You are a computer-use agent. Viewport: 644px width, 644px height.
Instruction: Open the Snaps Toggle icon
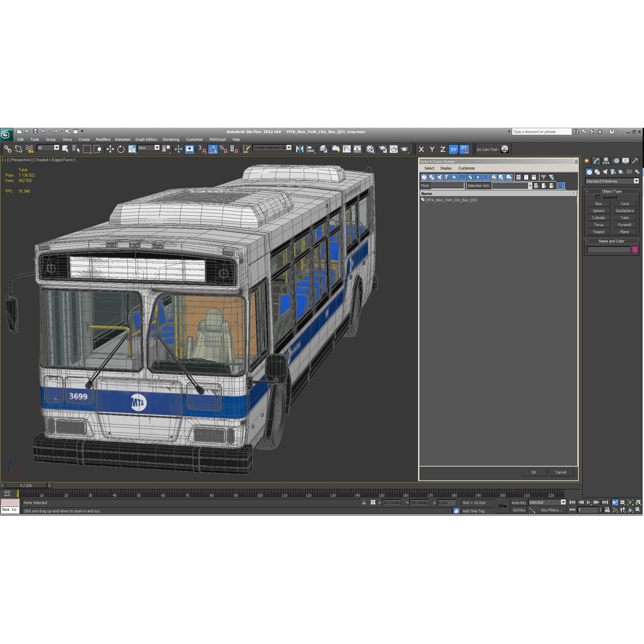tap(202, 149)
